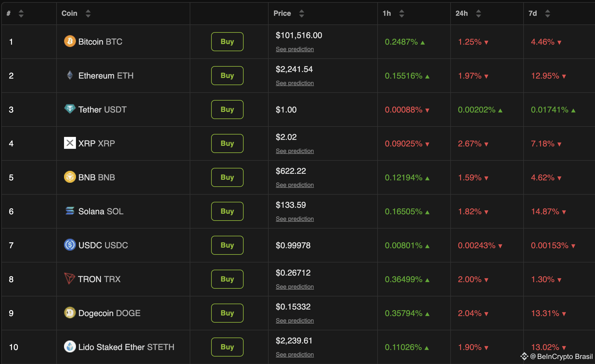Buy Tether USDT

click(x=227, y=110)
